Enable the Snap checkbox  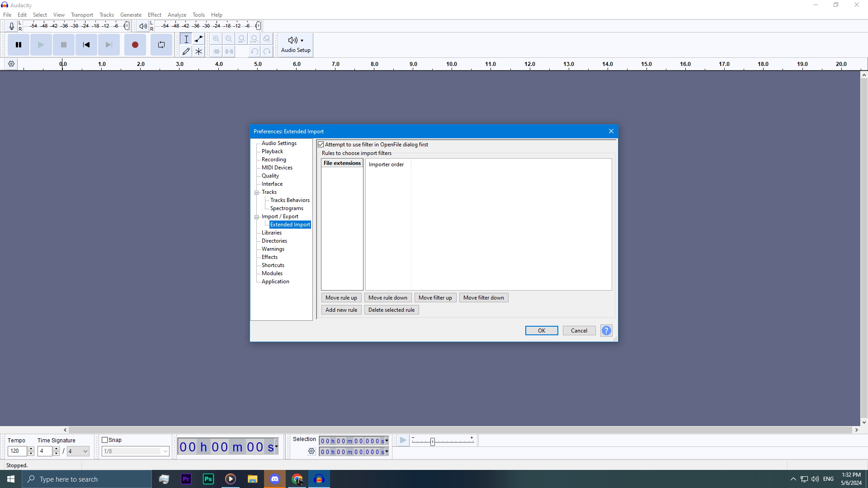tap(105, 440)
